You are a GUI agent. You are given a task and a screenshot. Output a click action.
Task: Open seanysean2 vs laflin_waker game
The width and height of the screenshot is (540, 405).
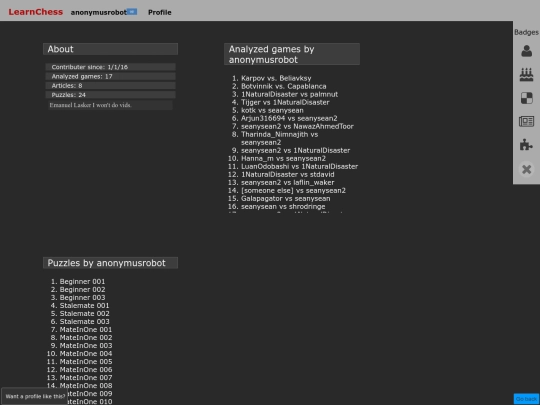coord(288,182)
